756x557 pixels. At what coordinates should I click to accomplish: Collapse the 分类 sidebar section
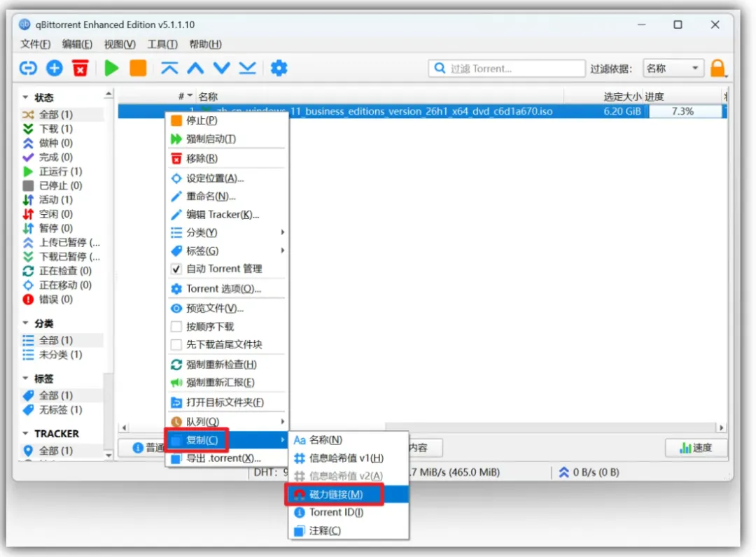[25, 323]
